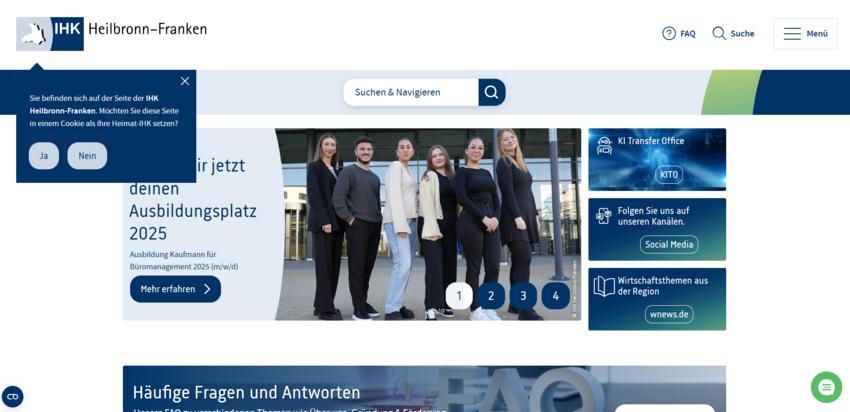Submit search with the blue magnifier button
The height and width of the screenshot is (412, 850).
pos(492,92)
